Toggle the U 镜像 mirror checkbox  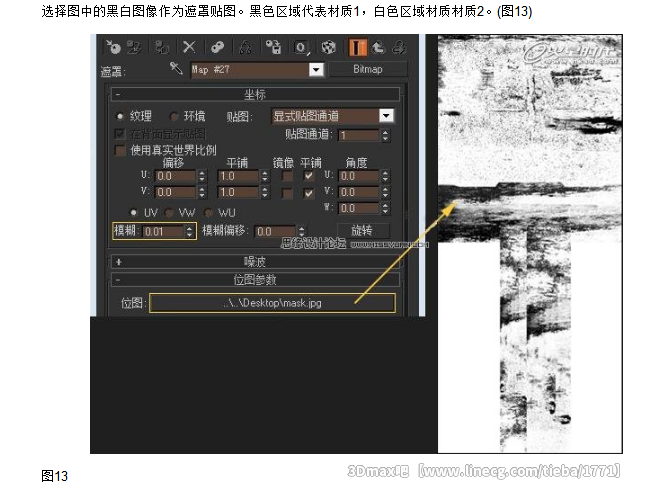[287, 176]
